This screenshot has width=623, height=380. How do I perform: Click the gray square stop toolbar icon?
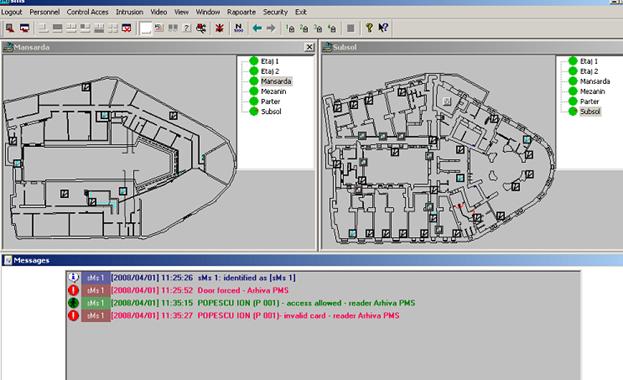(350, 28)
